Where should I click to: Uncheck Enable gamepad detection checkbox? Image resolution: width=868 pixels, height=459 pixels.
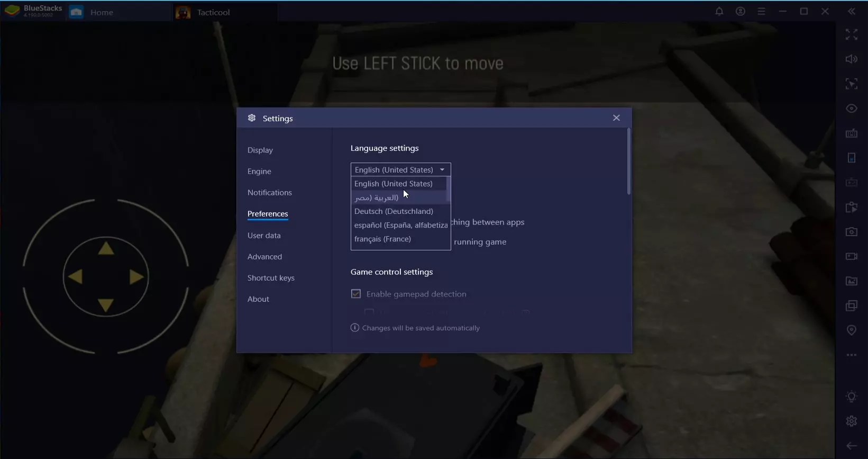point(356,294)
